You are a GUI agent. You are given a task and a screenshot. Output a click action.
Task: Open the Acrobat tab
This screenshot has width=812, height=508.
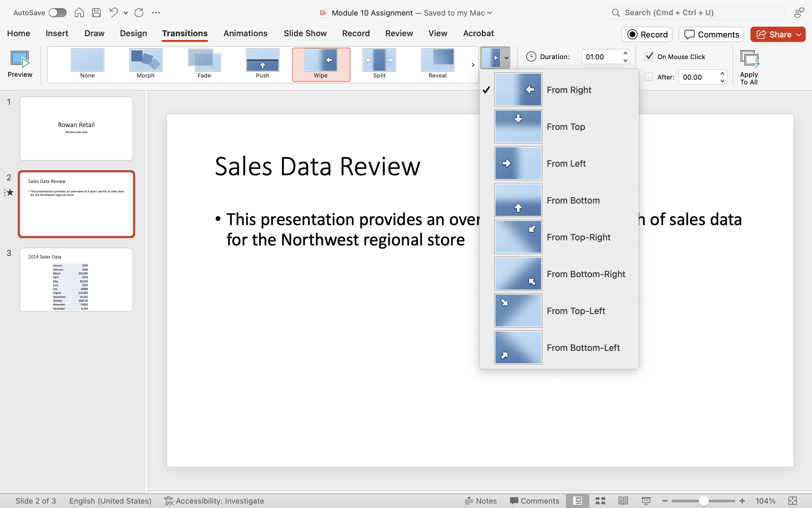click(x=478, y=33)
